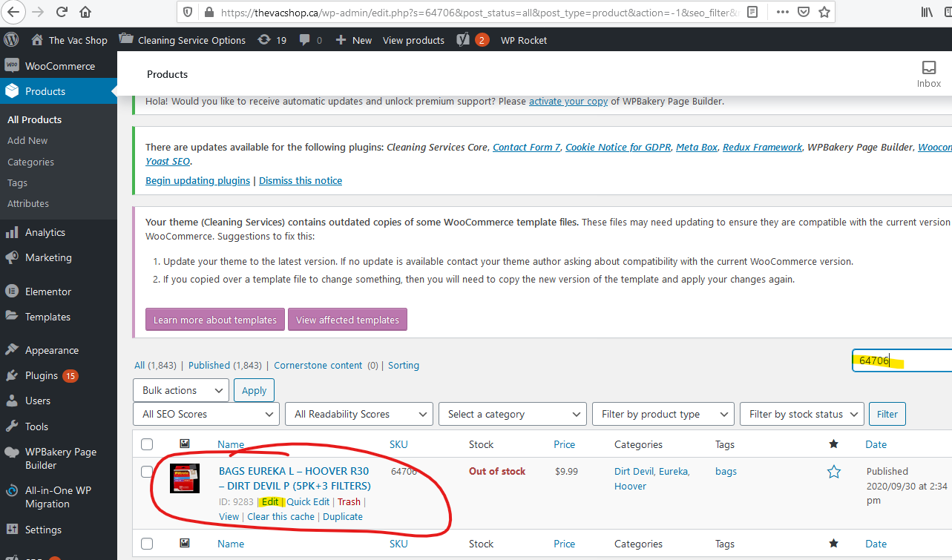This screenshot has height=560, width=952.
Task: Select Products in sidebar menu
Action: pyautogui.click(x=59, y=91)
